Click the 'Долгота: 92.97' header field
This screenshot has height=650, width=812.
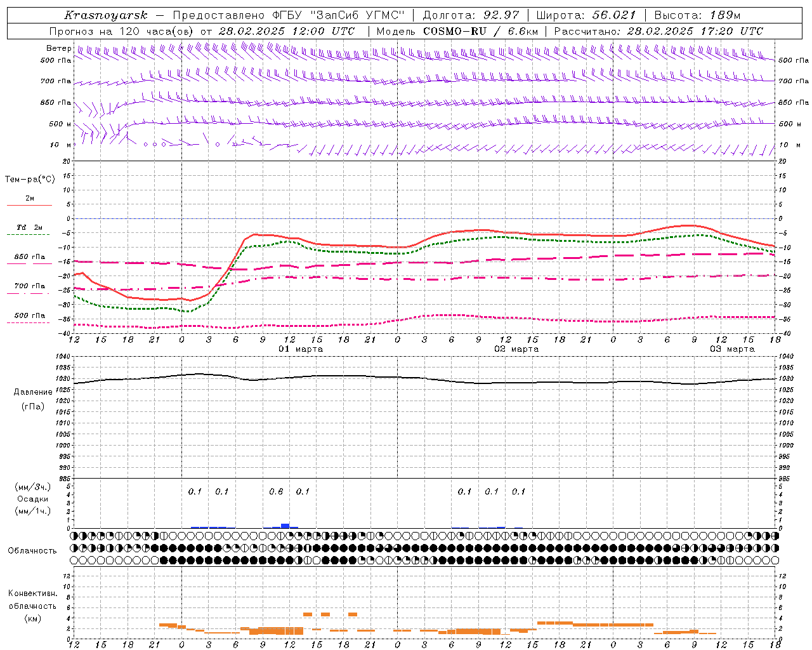coord(471,15)
